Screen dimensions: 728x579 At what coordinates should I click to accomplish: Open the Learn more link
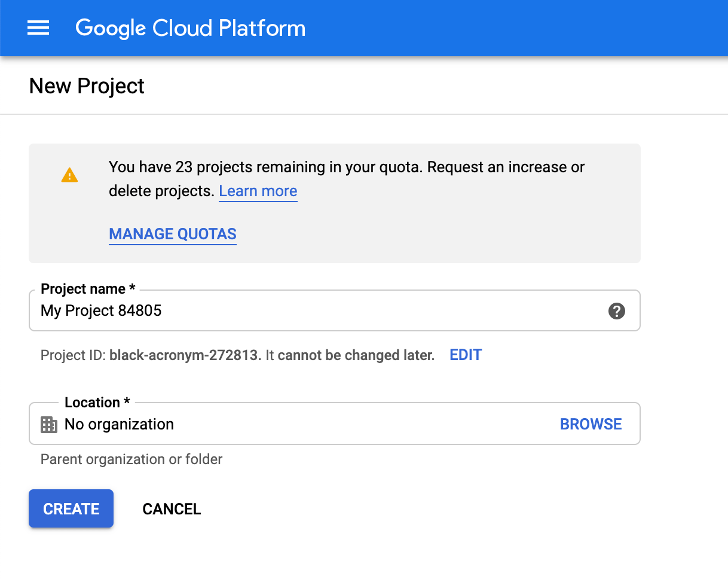[x=258, y=191]
